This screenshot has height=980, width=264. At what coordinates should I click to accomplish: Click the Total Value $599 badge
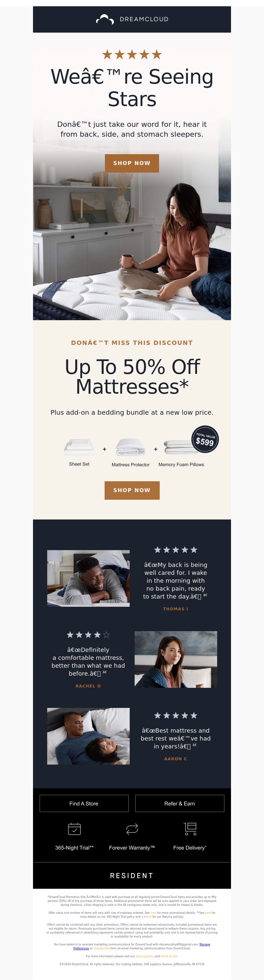[205, 439]
